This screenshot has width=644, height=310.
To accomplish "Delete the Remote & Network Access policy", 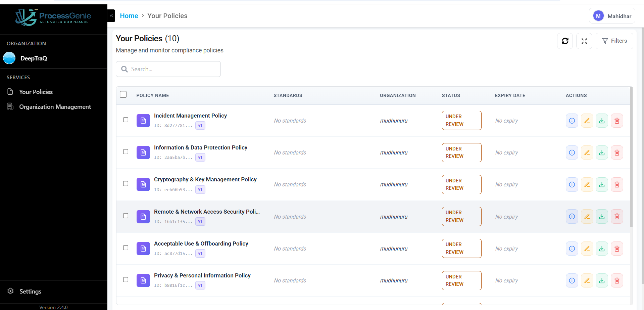I will click(617, 217).
